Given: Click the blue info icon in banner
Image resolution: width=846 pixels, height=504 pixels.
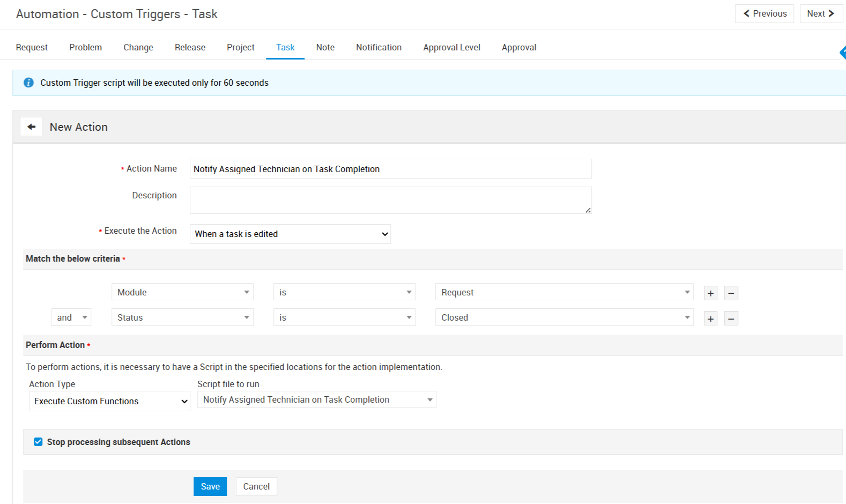Looking at the screenshot, I should (x=29, y=83).
